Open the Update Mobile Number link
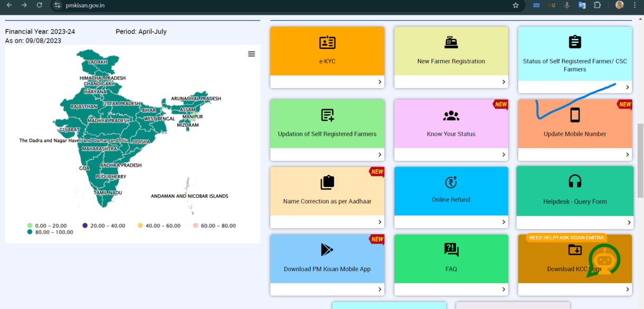644x309 pixels. (x=575, y=134)
